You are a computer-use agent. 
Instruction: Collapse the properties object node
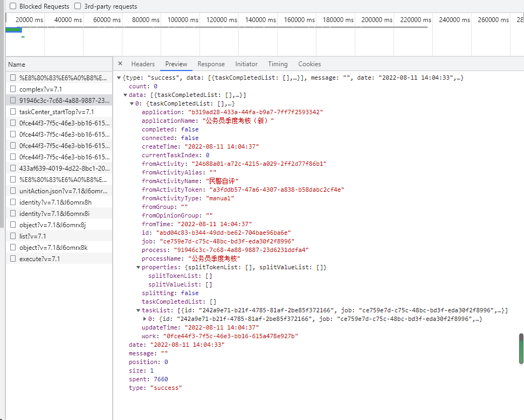pos(139,268)
